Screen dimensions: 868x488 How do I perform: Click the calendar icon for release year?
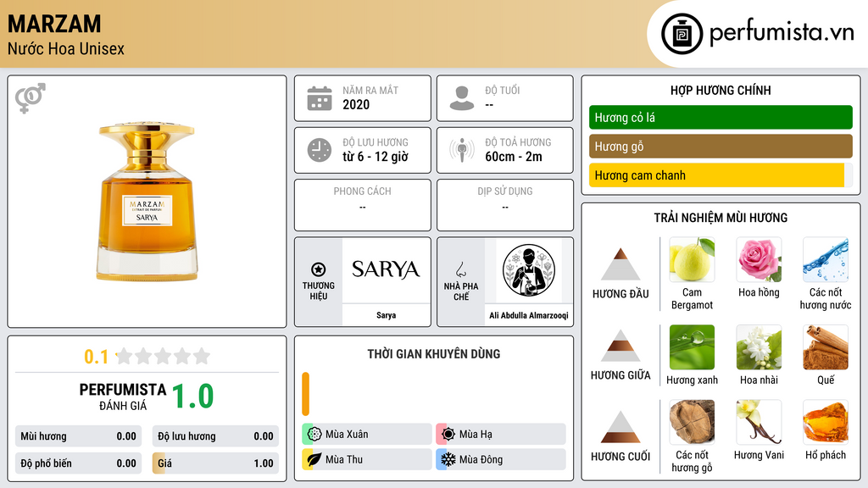(320, 98)
